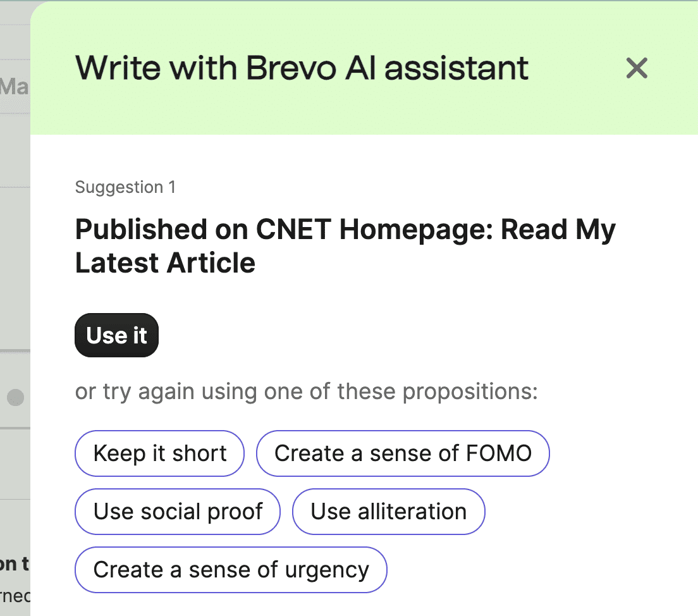
Task: Pick the Use social proof option
Action: tap(178, 511)
